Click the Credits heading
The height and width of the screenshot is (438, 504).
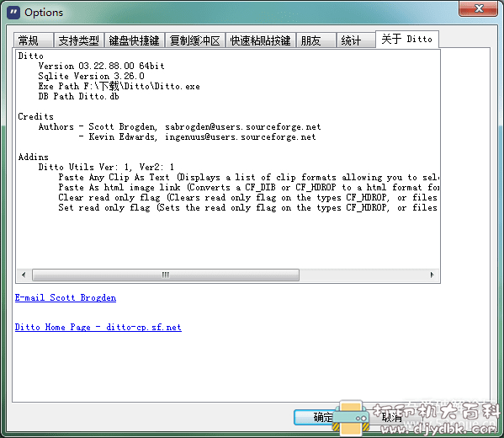pos(35,116)
